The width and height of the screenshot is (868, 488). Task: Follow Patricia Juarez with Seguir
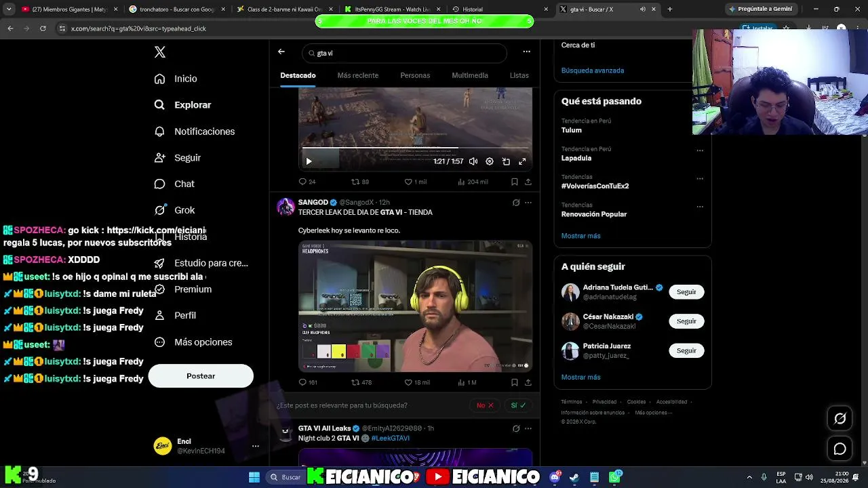(x=686, y=350)
